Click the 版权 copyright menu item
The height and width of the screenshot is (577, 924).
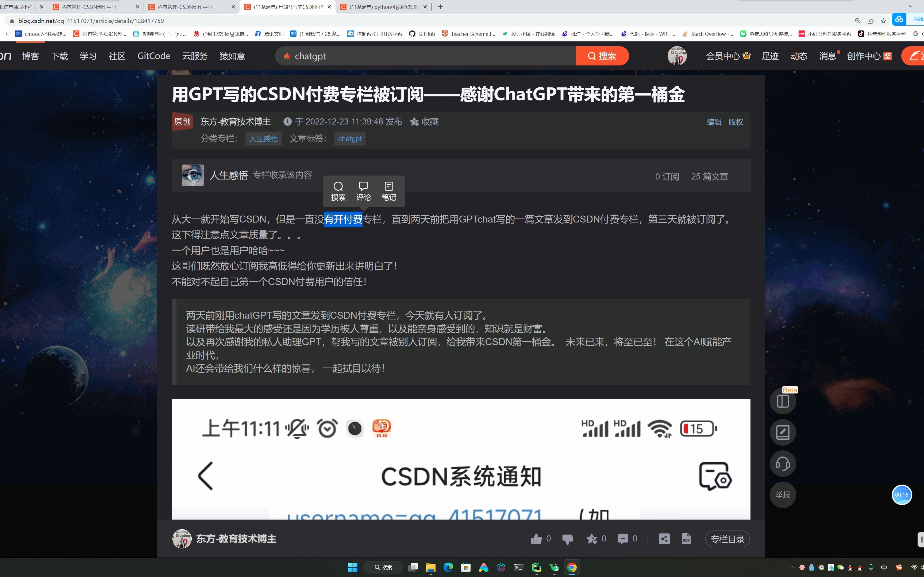736,122
